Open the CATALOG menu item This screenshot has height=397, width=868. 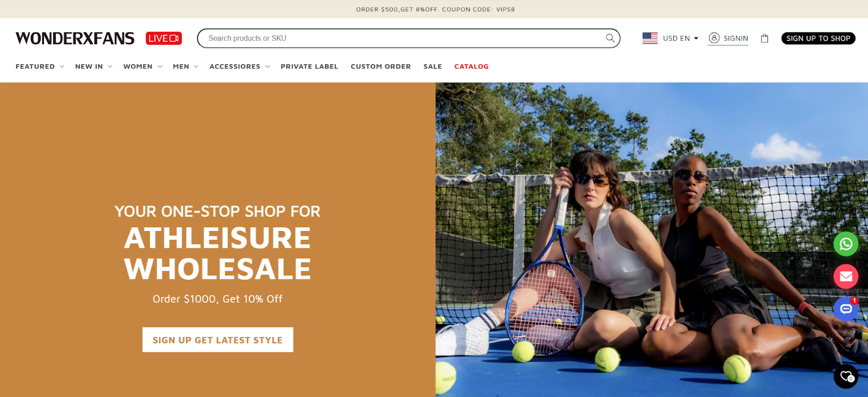click(471, 67)
